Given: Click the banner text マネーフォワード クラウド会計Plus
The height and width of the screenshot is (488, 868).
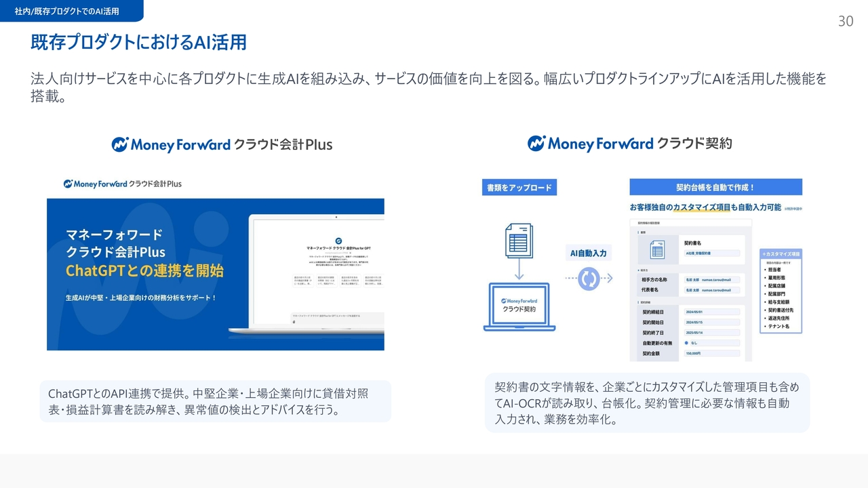Looking at the screenshot, I should (115, 243).
